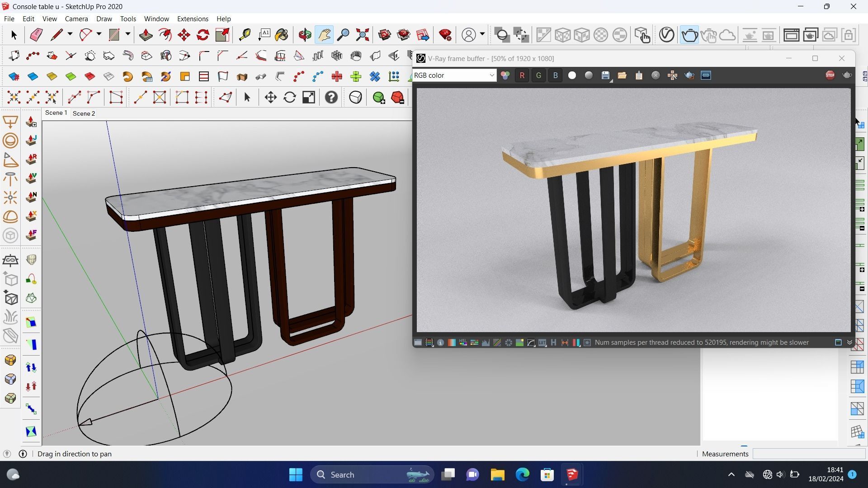Screen dimensions: 868x488
Task: Select the Text label tool A1 icon
Action: (264, 35)
